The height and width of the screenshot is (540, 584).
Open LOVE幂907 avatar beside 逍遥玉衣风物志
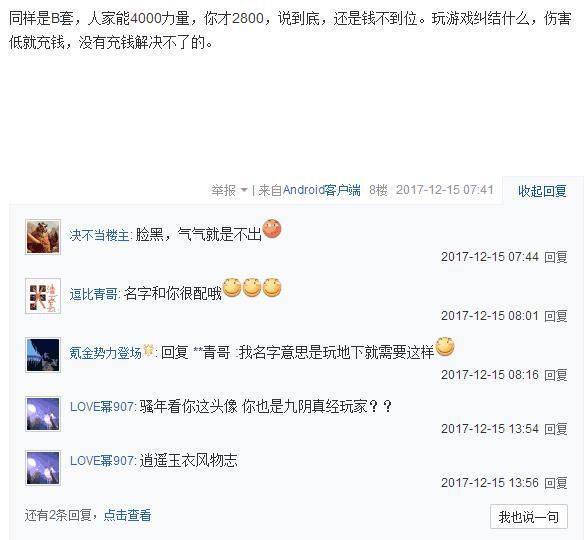point(43,468)
